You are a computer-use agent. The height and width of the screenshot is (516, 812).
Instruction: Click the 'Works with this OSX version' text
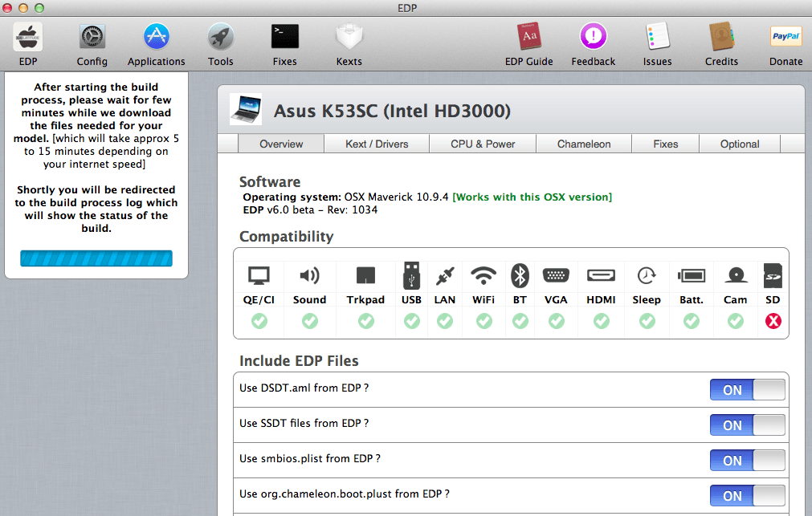click(532, 197)
